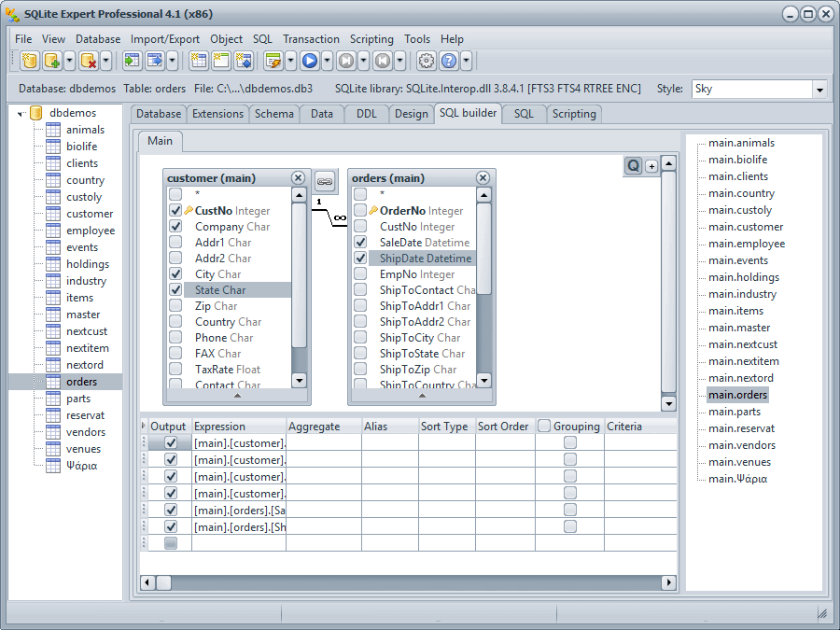Open the Import/Export menu
Screen dimensions: 840x630
(164, 39)
